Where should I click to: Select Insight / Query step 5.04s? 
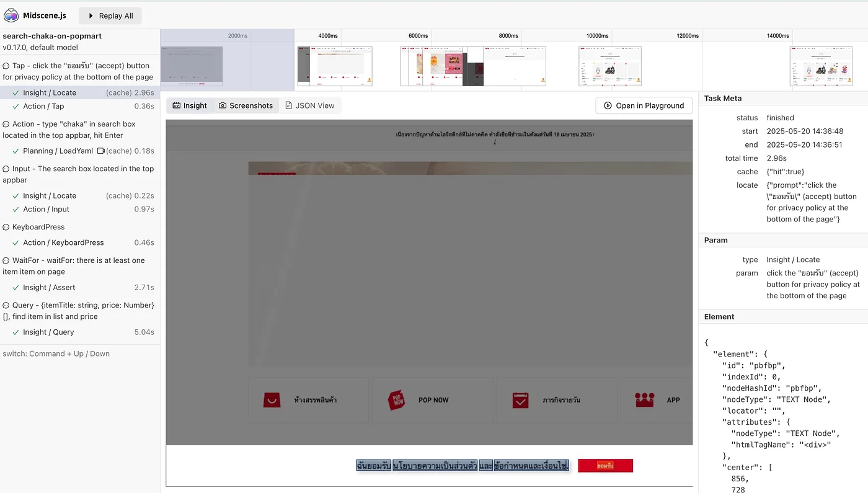coord(48,332)
